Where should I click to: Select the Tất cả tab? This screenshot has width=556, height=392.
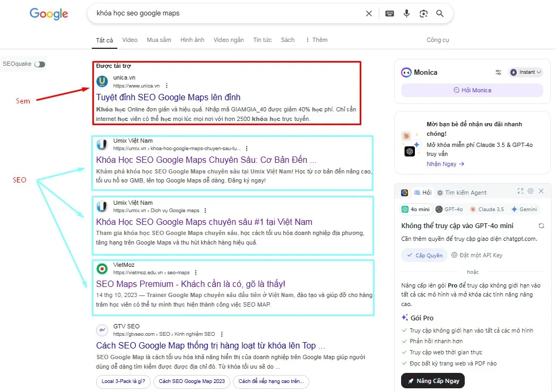click(x=104, y=40)
